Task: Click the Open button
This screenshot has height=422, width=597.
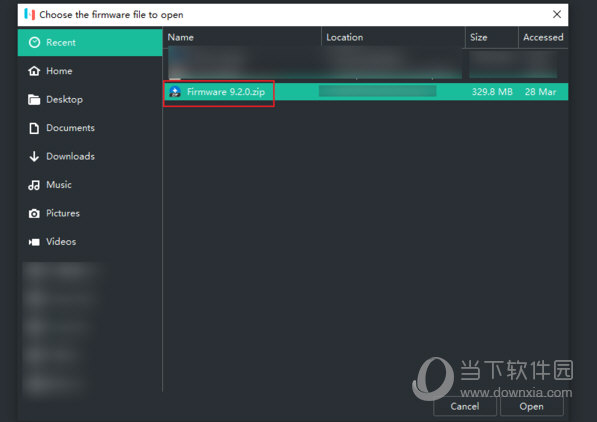Action: [532, 406]
